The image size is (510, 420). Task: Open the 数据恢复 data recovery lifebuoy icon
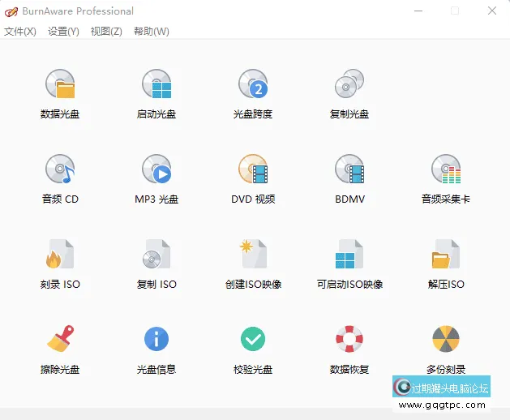coord(349,339)
